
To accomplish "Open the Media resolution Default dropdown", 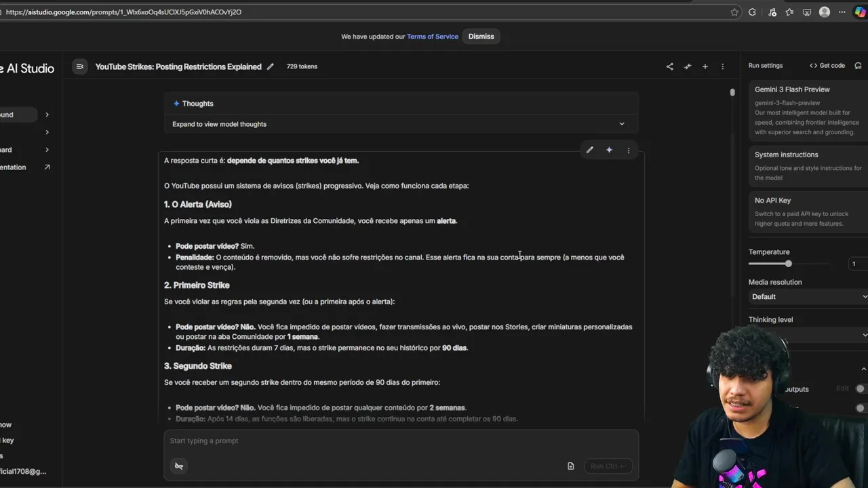I will pos(808,297).
